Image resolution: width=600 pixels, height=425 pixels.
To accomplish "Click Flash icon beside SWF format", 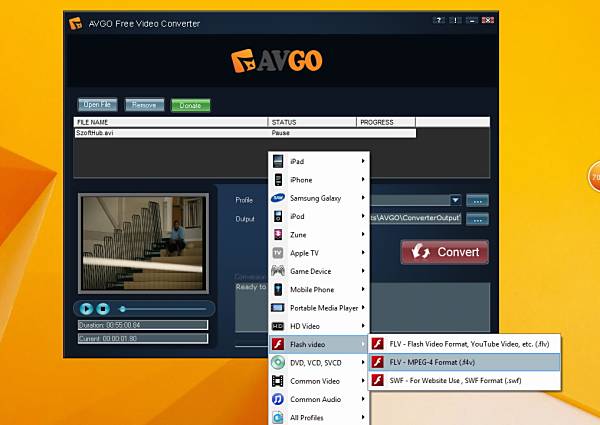I will (x=378, y=380).
